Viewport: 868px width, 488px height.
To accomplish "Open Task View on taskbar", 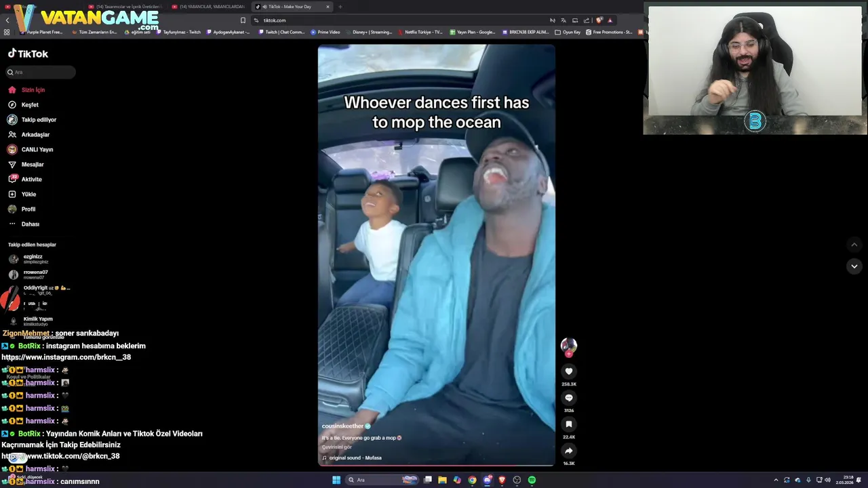I will (x=428, y=480).
